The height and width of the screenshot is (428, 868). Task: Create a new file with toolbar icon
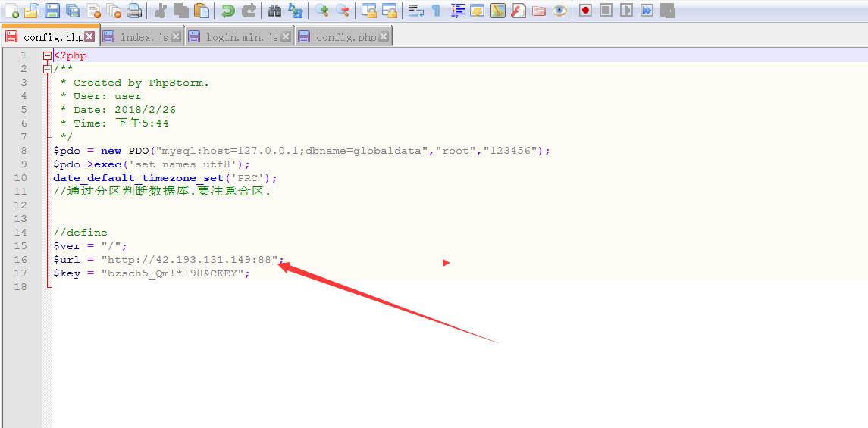pyautogui.click(x=12, y=11)
